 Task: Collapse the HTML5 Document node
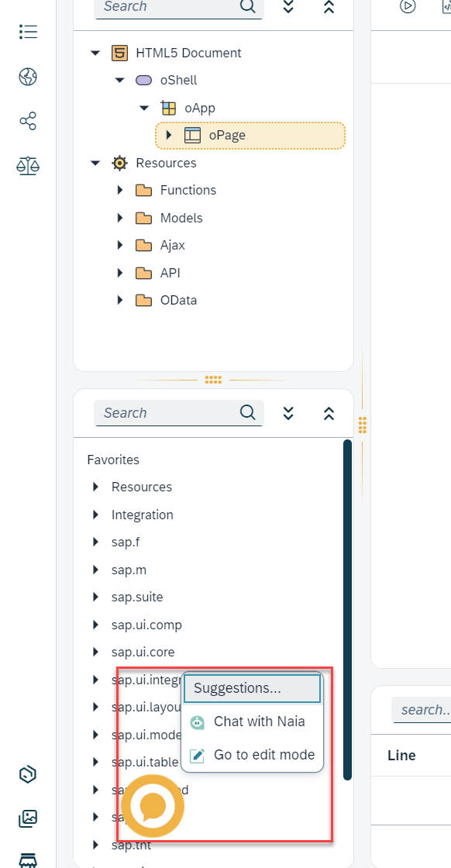[x=96, y=53]
